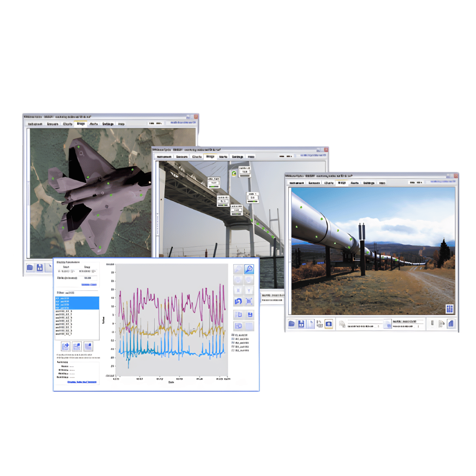Image resolution: width=476 pixels, height=476 pixels.
Task: Switch to Sensors tab in the jet window
Action: click(x=52, y=124)
